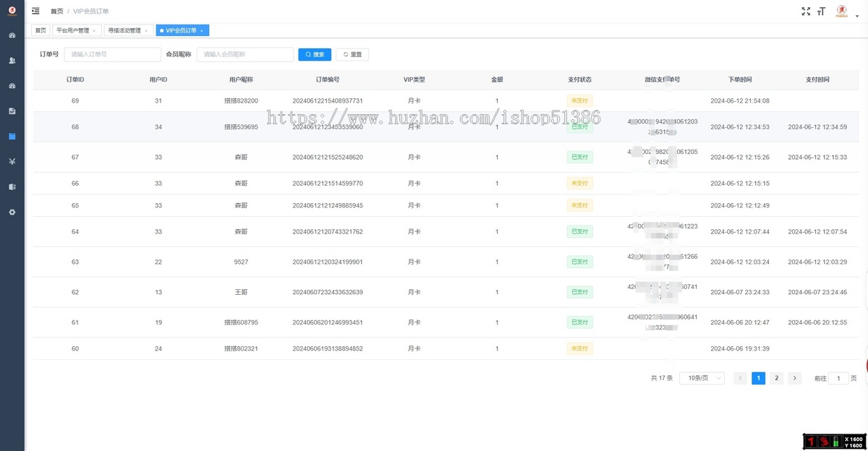Click the 下单时间 column header

coord(740,80)
